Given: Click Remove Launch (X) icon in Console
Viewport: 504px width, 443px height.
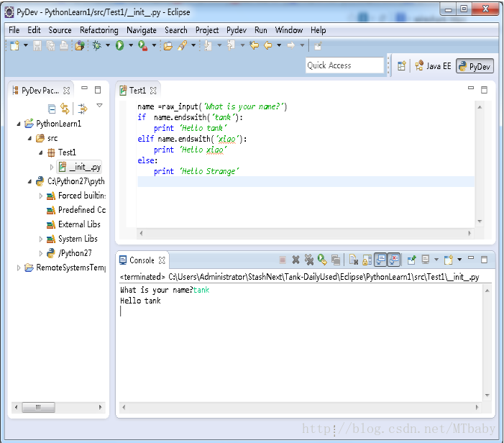Looking at the screenshot, I should coord(295,260).
